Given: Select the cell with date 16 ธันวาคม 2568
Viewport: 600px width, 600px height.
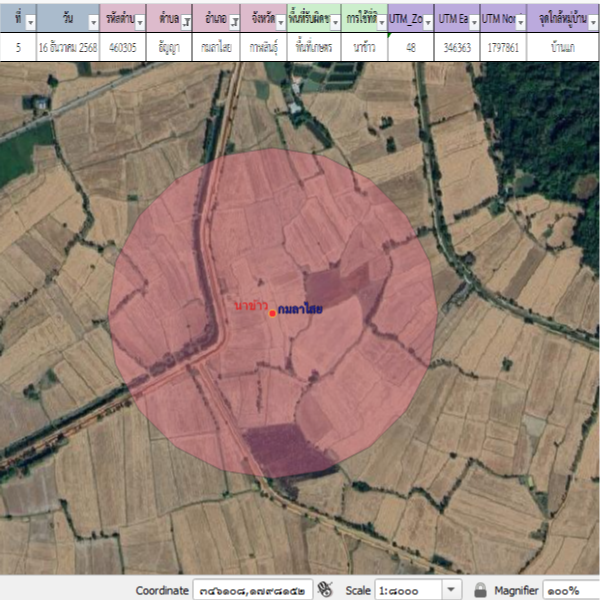Looking at the screenshot, I should (66, 47).
